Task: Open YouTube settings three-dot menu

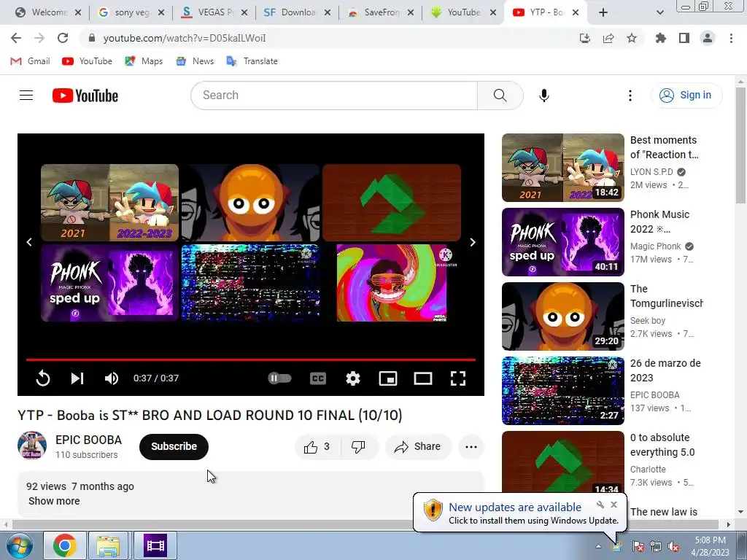Action: click(x=630, y=96)
